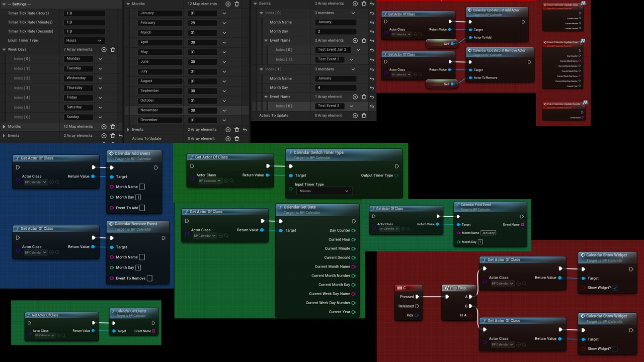Add element to Event Name with 2 Array elements
The height and width of the screenshot is (362, 644).
[355, 40]
